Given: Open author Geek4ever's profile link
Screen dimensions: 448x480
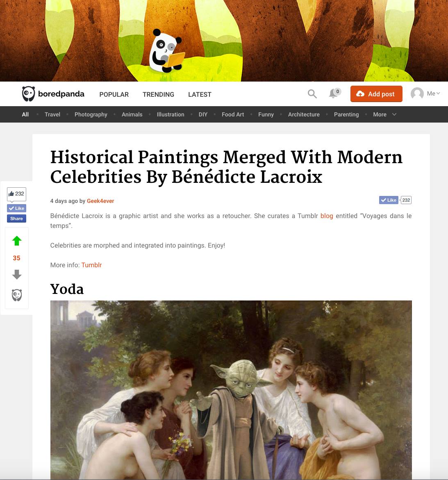Looking at the screenshot, I should [x=100, y=201].
